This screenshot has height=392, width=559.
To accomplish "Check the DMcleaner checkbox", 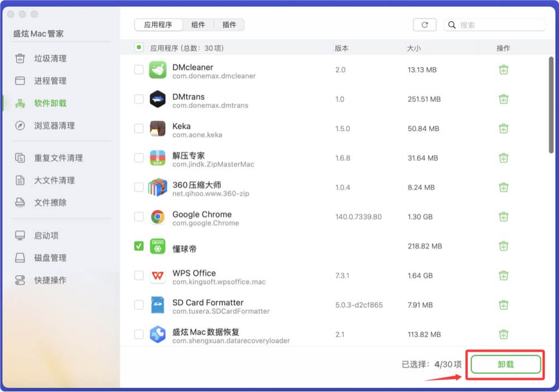I will pos(138,70).
